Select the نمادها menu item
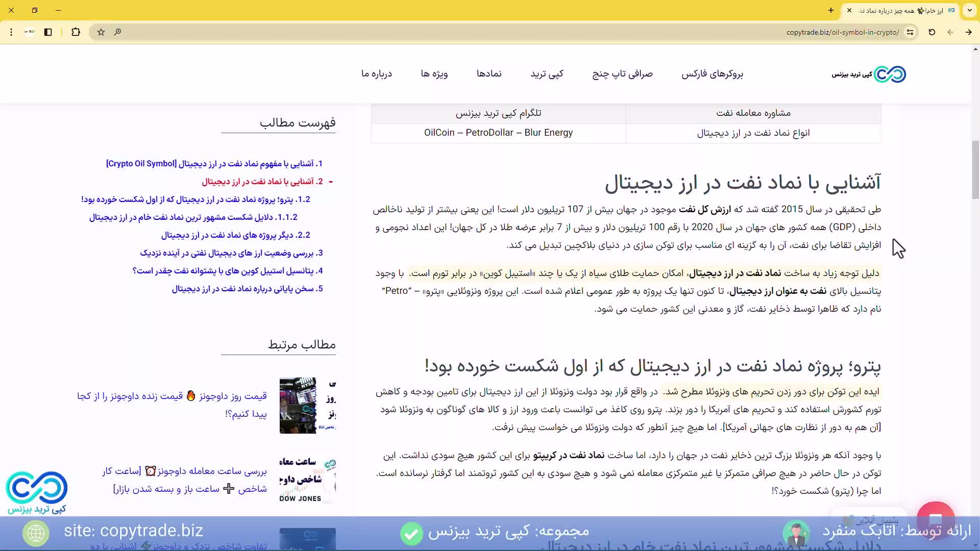Image resolution: width=980 pixels, height=551 pixels. 489,74
